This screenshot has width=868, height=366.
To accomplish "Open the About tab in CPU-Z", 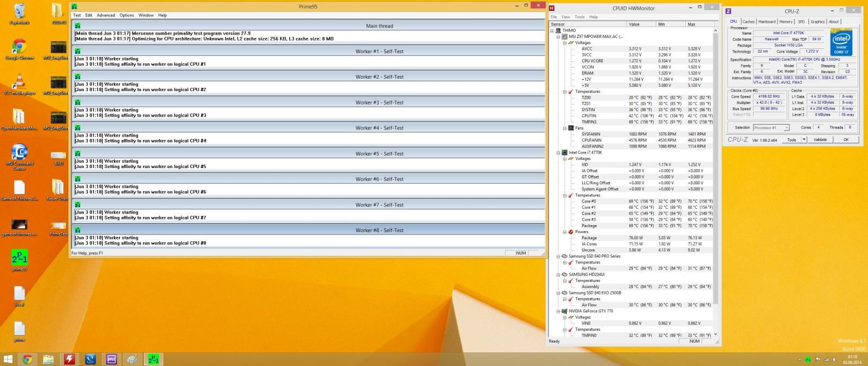I will tap(833, 22).
